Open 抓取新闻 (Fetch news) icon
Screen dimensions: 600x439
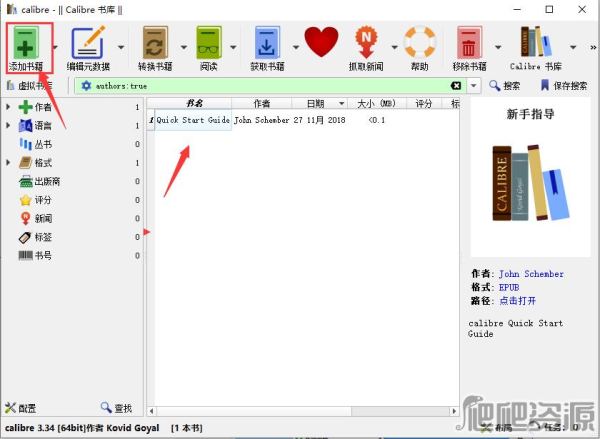tap(369, 44)
